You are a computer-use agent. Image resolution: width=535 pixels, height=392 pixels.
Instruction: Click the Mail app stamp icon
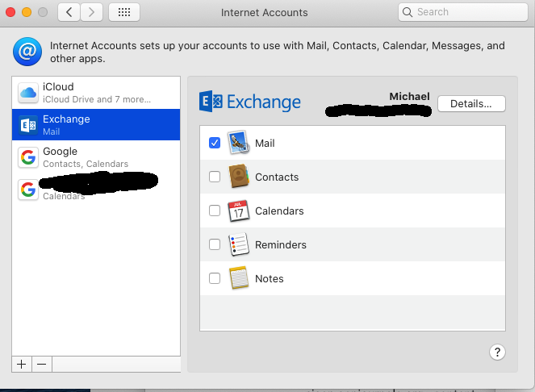(x=239, y=142)
